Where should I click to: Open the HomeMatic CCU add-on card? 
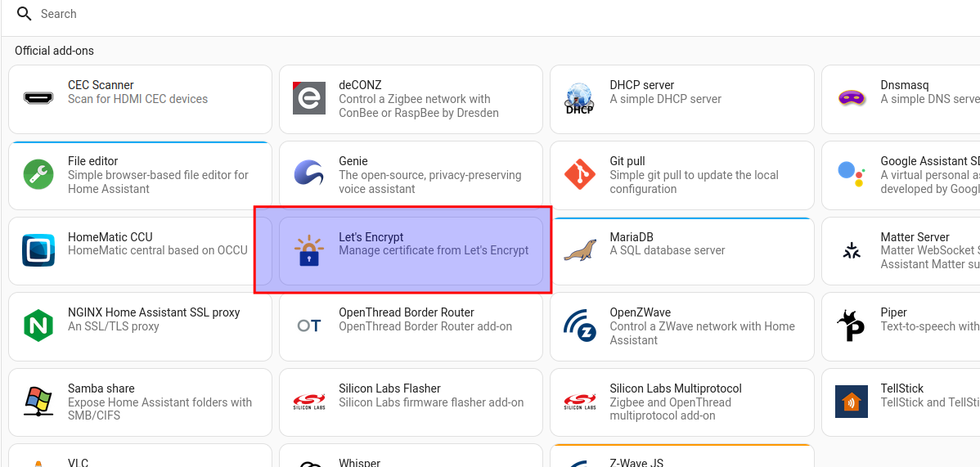140,251
